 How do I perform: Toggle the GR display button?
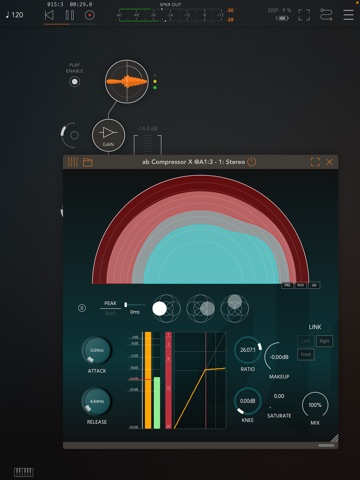pyautogui.click(x=314, y=285)
